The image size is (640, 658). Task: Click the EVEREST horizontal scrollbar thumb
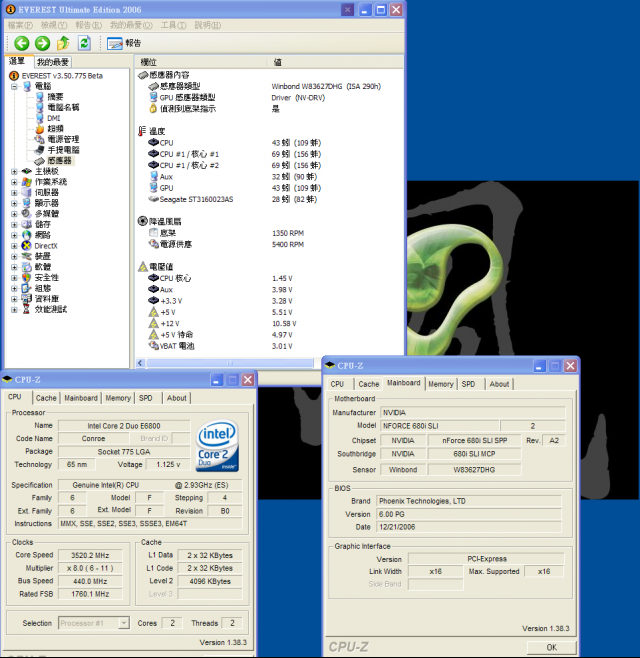pyautogui.click(x=230, y=363)
